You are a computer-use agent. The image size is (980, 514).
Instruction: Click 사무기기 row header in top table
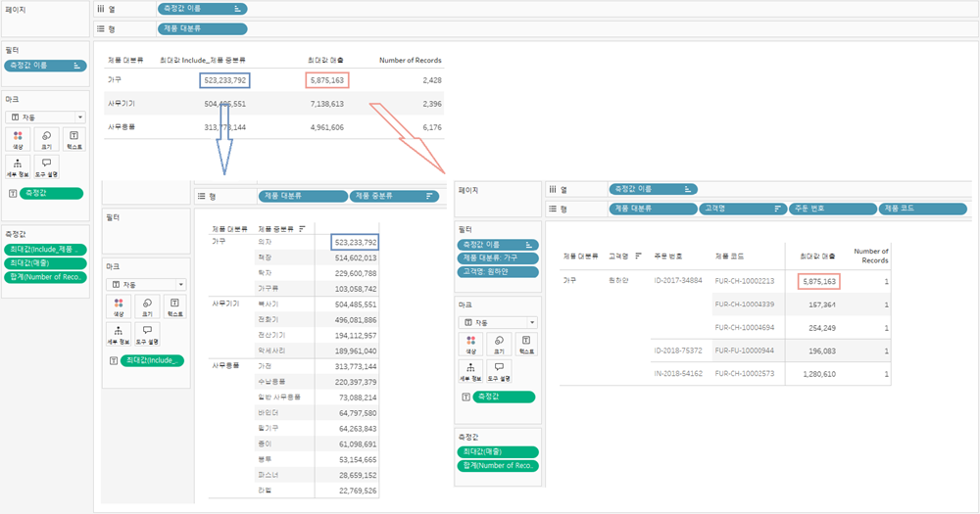coord(122,104)
